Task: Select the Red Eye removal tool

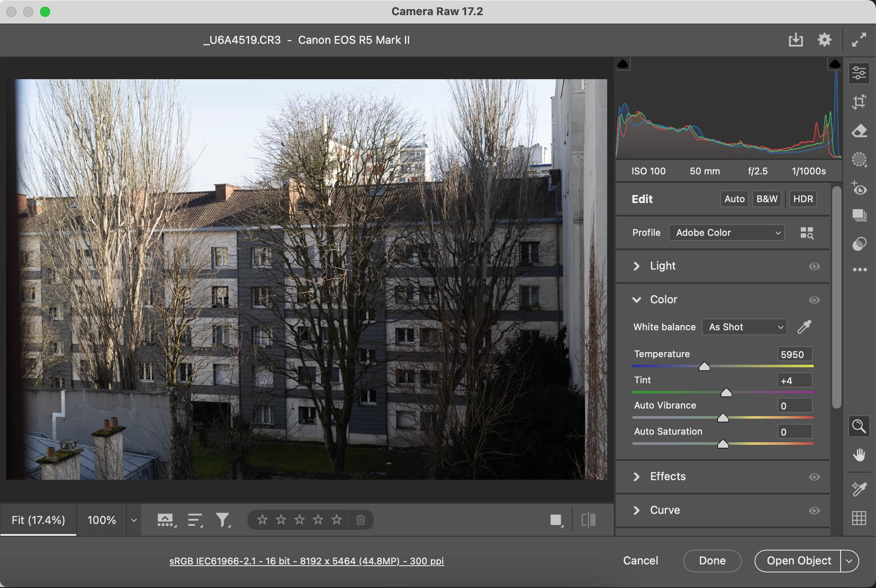Action: pyautogui.click(x=859, y=188)
